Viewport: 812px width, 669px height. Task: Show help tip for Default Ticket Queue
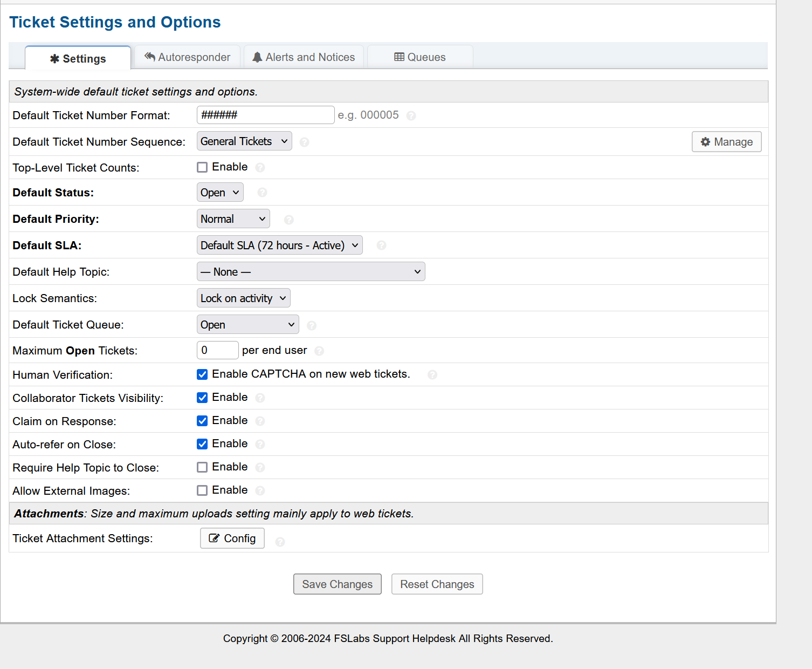pos(311,325)
